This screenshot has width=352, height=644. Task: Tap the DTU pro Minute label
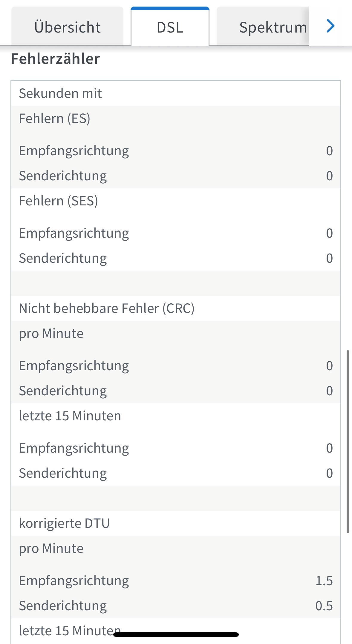pyautogui.click(x=51, y=548)
